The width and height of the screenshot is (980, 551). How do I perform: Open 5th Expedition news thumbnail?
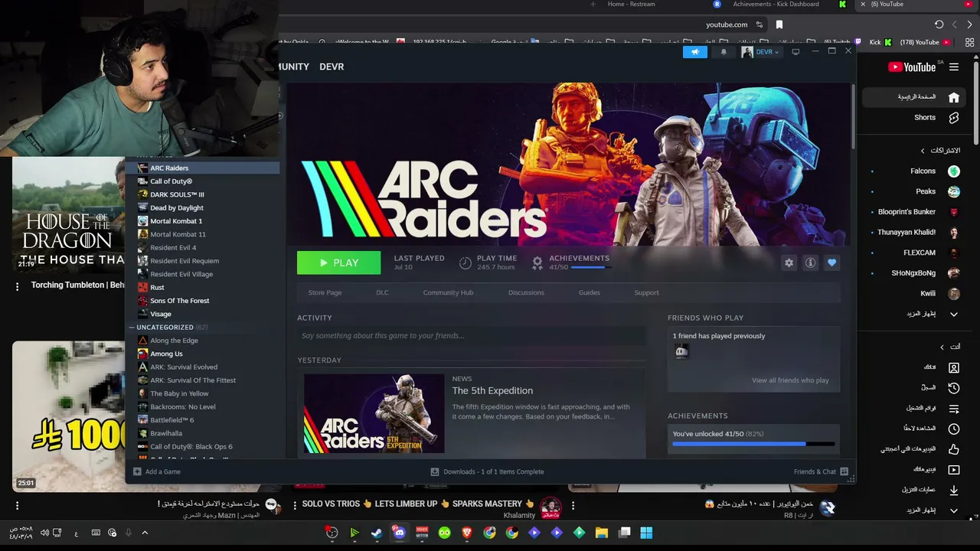coord(374,413)
